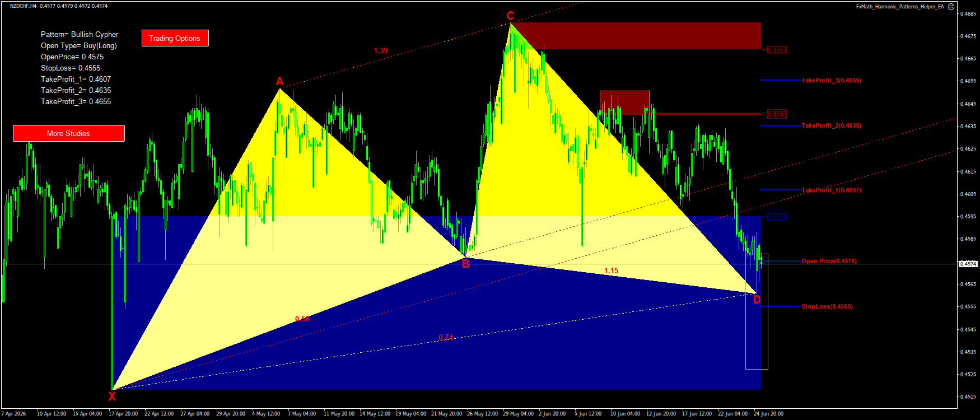Select the 1.15 ratio label
The image size is (980, 420).
tap(611, 270)
